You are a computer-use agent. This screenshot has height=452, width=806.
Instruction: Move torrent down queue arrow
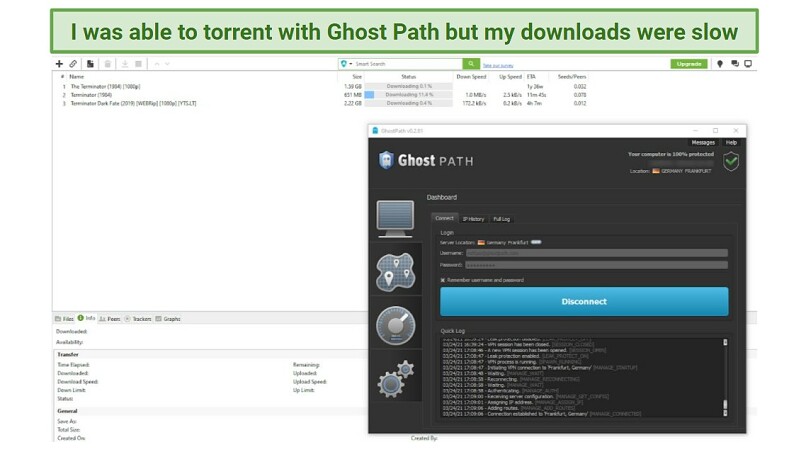tap(167, 64)
